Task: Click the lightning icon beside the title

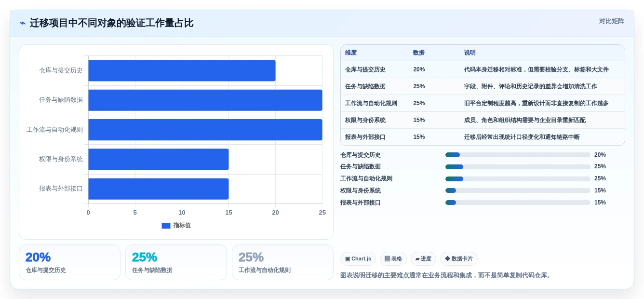Action: [x=23, y=23]
